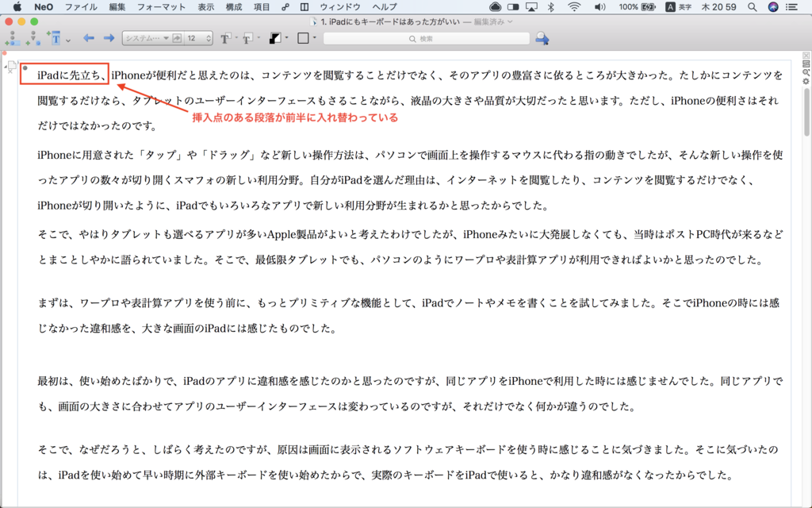This screenshot has height=508, width=812.
Task: Click the volume speaker menu bar icon
Action: pos(599,6)
